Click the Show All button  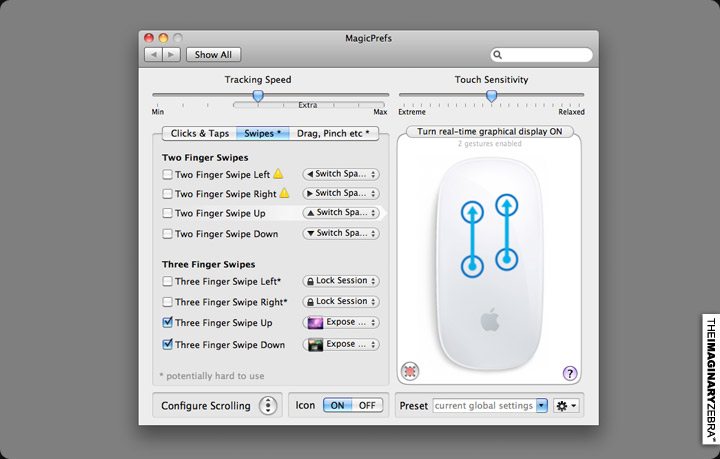point(213,55)
